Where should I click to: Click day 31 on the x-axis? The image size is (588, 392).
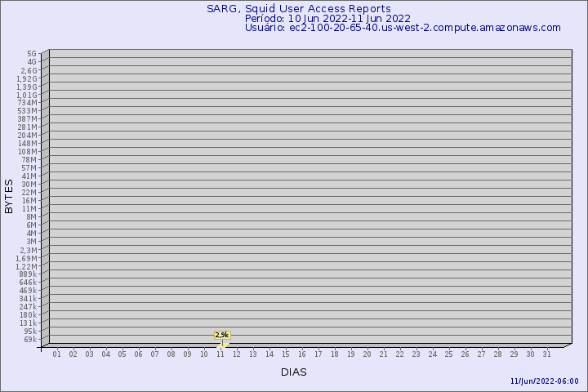pyautogui.click(x=546, y=354)
